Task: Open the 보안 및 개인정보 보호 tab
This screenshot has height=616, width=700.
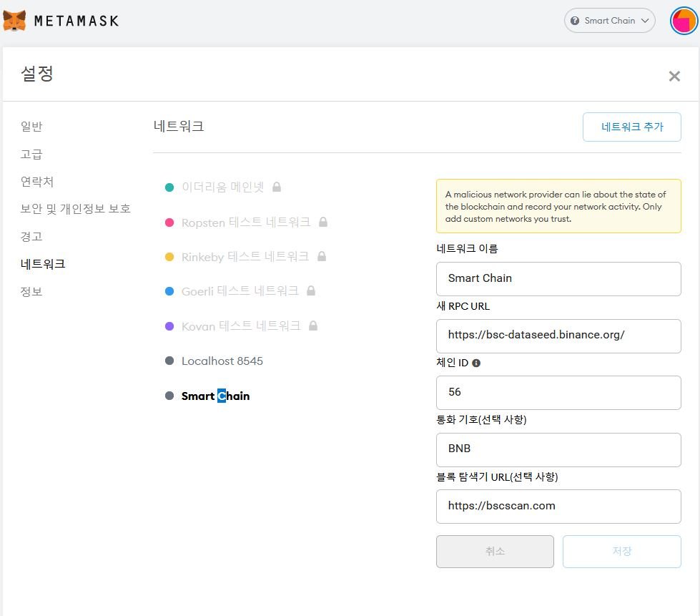Action: (76, 209)
